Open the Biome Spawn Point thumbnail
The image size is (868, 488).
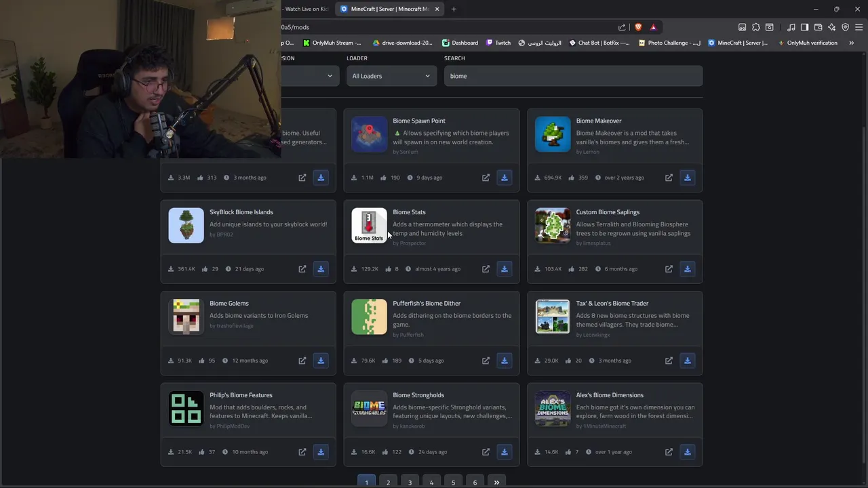click(369, 134)
